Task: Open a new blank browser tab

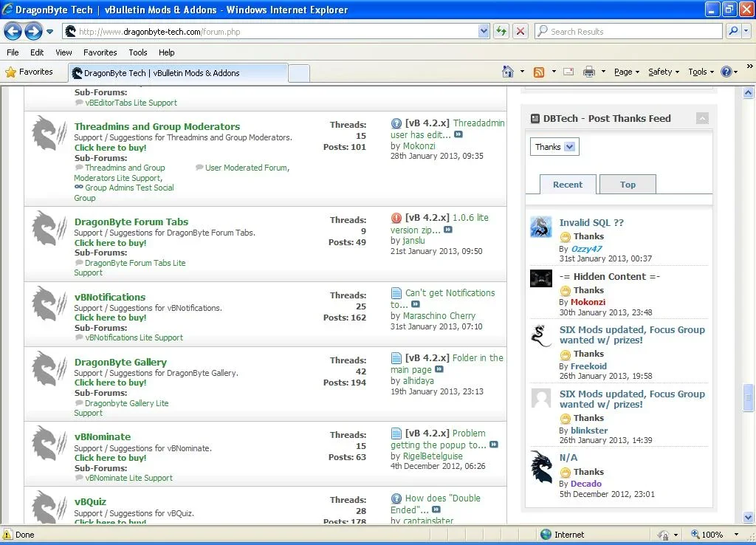Action: point(299,73)
